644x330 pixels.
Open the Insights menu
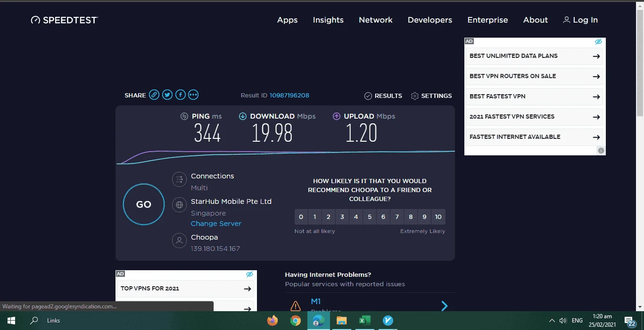[328, 20]
